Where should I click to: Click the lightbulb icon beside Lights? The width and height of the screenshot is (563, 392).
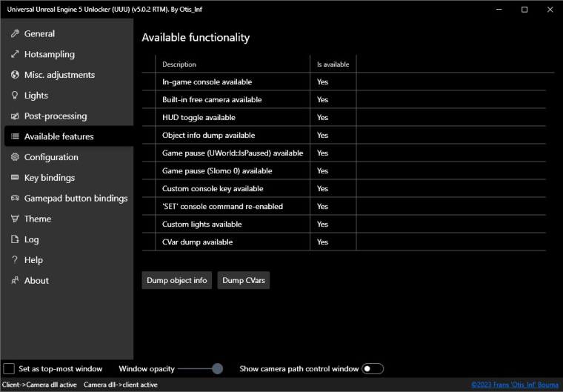[x=15, y=95]
